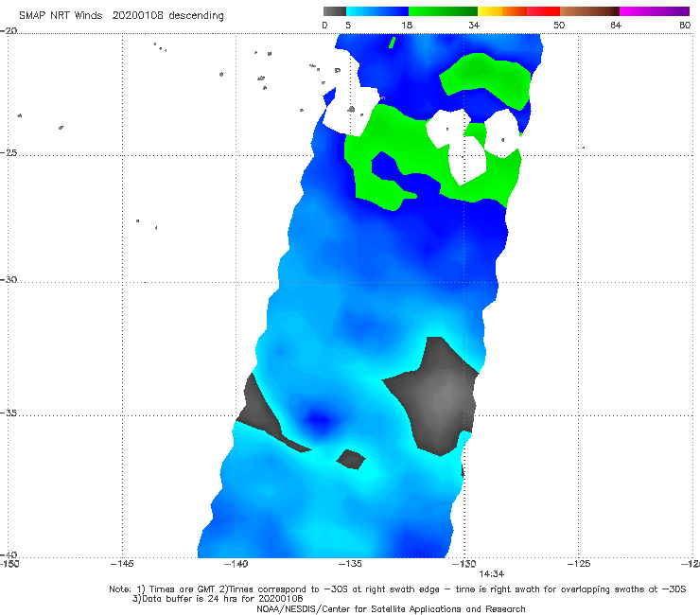
Task: Click the longitude axis label '-140'
Action: (236, 564)
